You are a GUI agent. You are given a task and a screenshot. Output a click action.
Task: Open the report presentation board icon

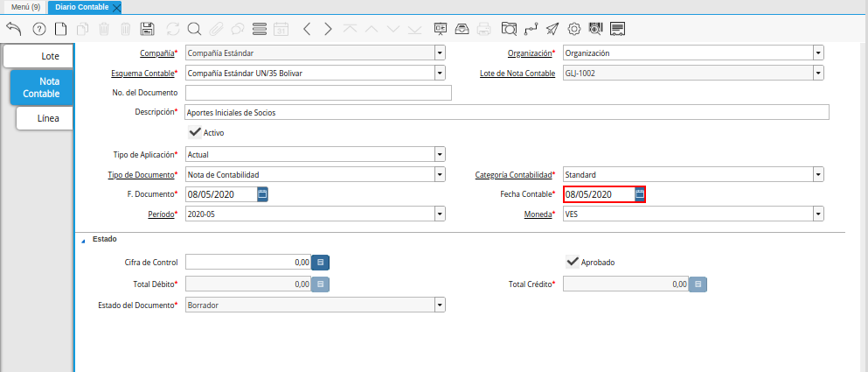click(441, 29)
